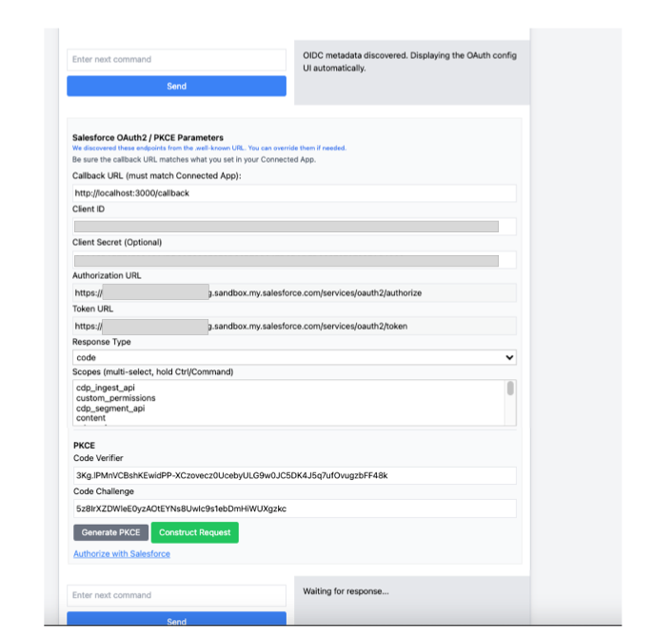Open the Authorize with Salesforce link
This screenshot has width=672, height=639.
point(122,554)
